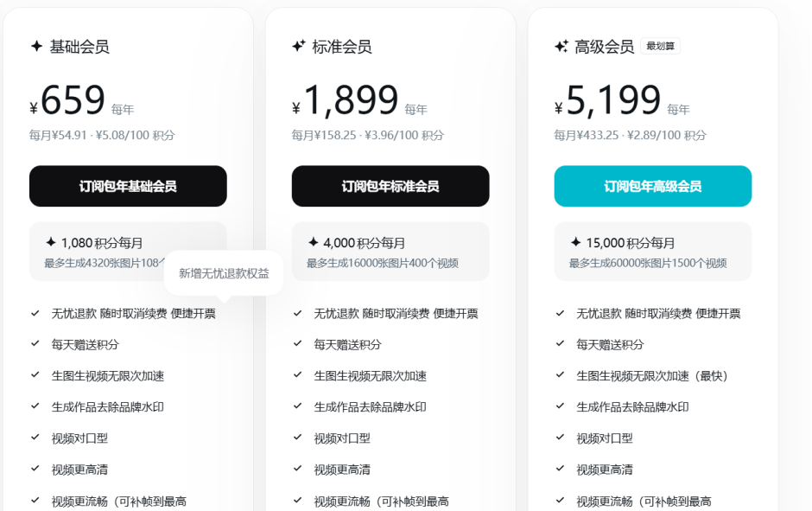Click sparkle icon next to 1,080 积分每月
The image size is (812, 511).
51,243
